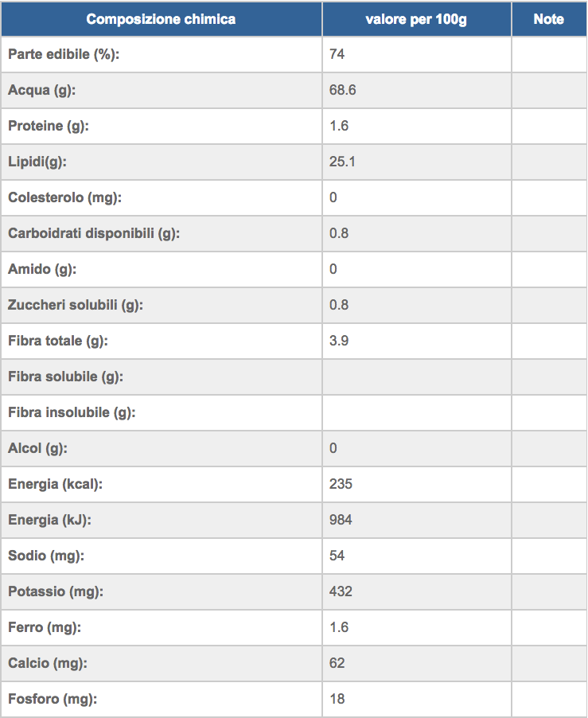Click the Proteine (g) row label

click(49, 126)
